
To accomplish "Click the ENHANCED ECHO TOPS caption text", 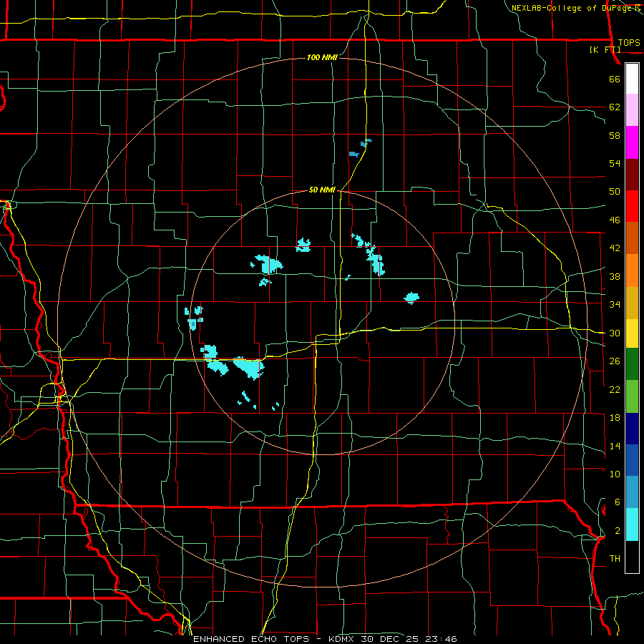I will (x=251, y=639).
